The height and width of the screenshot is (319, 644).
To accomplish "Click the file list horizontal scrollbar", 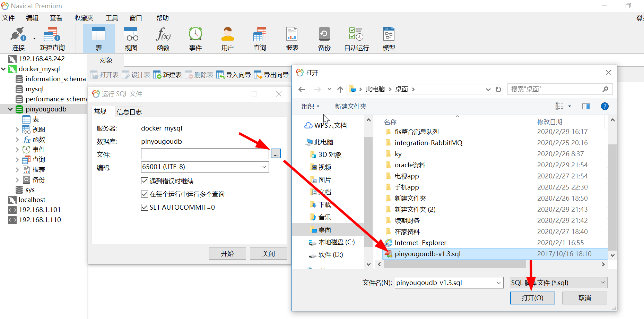I will (455, 265).
